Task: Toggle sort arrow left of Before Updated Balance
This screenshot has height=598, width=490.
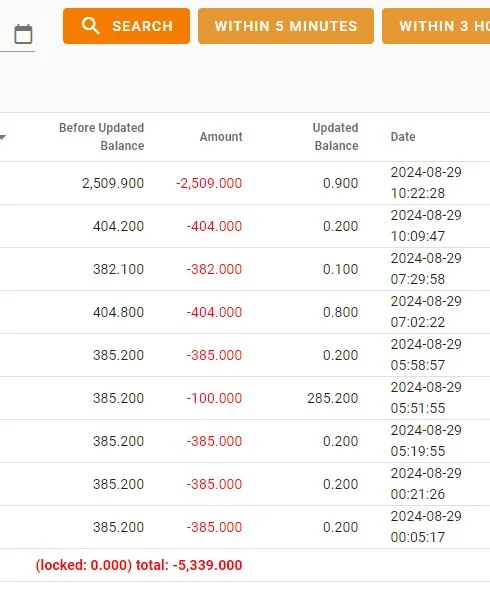Action: [x=3, y=137]
